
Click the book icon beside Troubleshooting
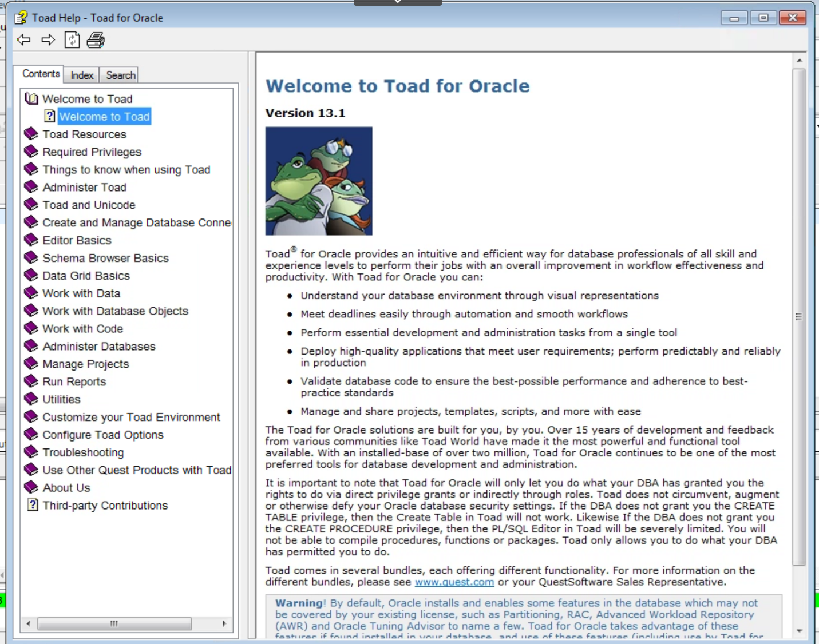(x=31, y=452)
